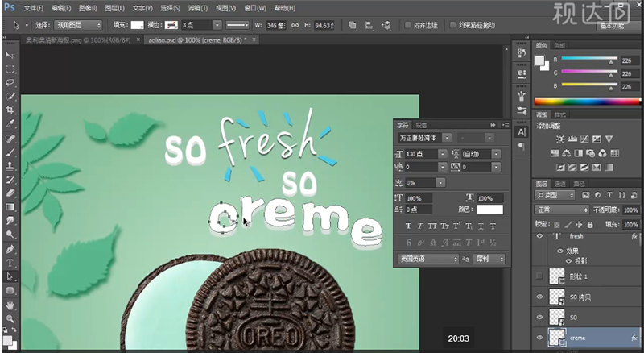The width and height of the screenshot is (644, 353).
Task: Open the Character panel icon
Action: 522,132
